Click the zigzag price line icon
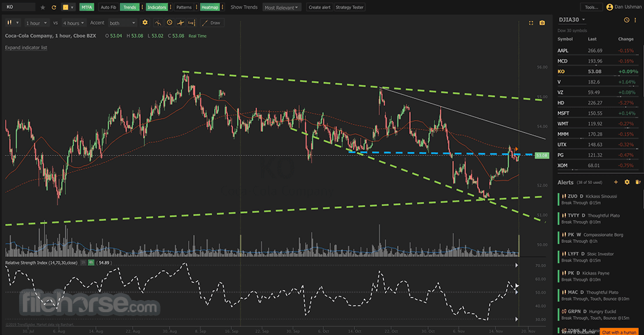 (158, 23)
